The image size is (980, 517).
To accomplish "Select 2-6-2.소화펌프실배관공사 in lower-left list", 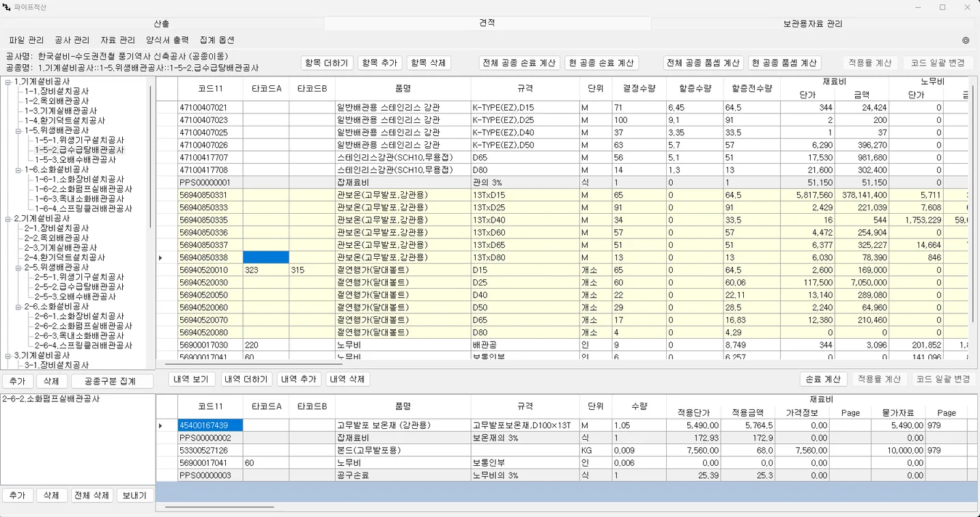I will point(51,399).
